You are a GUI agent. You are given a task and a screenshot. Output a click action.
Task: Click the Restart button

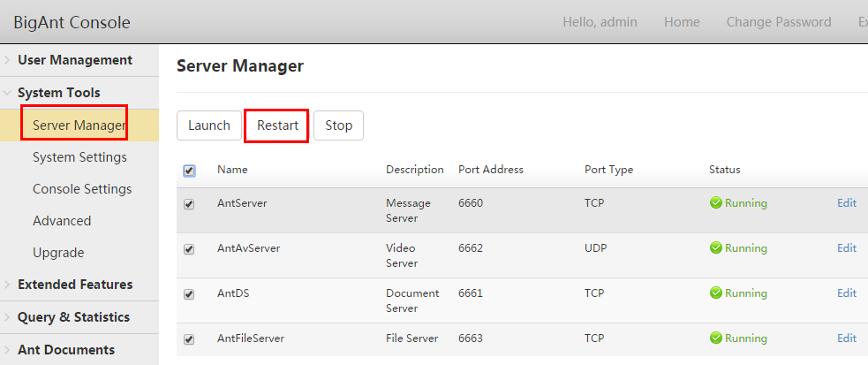point(277,125)
